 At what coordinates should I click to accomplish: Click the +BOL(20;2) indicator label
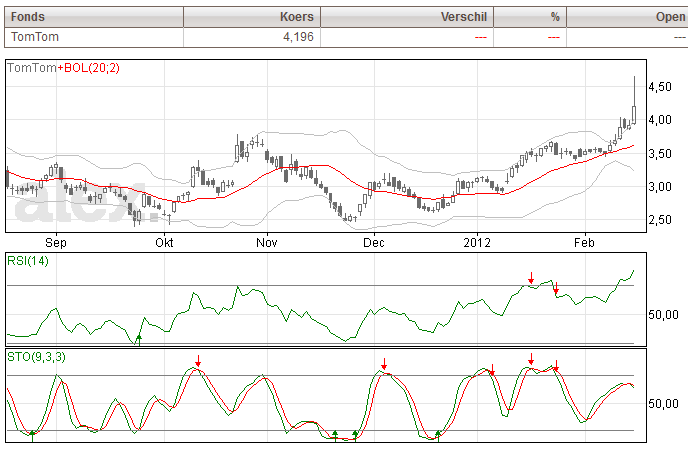click(x=88, y=68)
